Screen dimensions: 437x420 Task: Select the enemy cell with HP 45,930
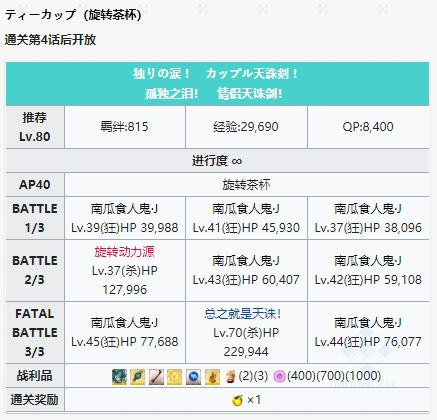point(246,218)
